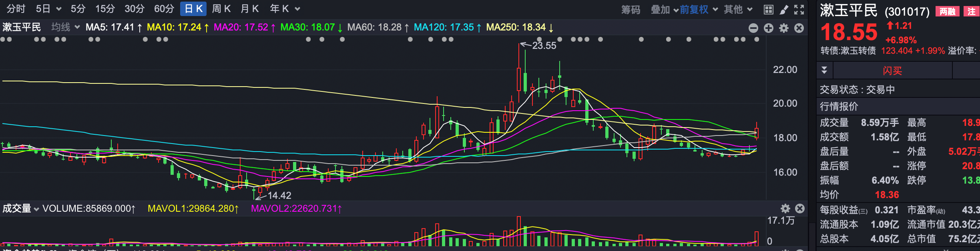980x251 pixels.
Task: Close the moving average indicator row
Action: (799, 28)
